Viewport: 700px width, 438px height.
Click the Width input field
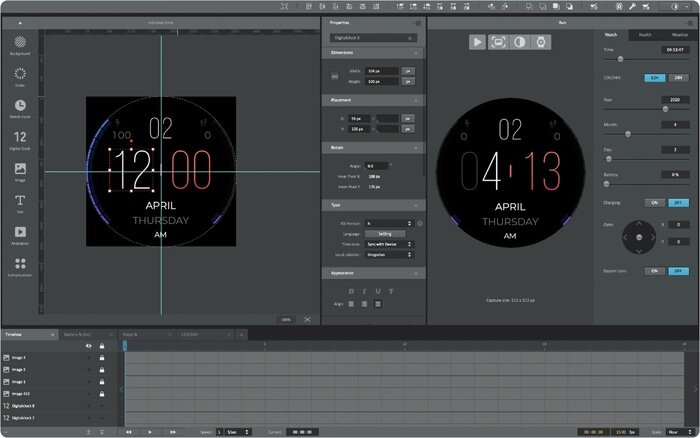click(x=382, y=71)
